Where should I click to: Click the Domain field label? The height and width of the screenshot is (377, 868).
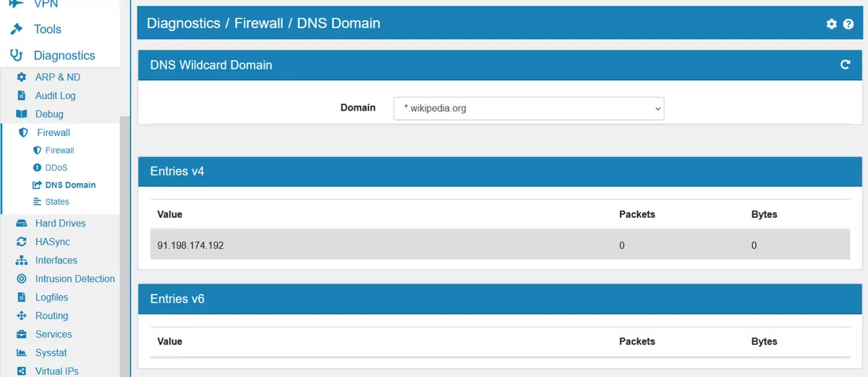point(358,108)
